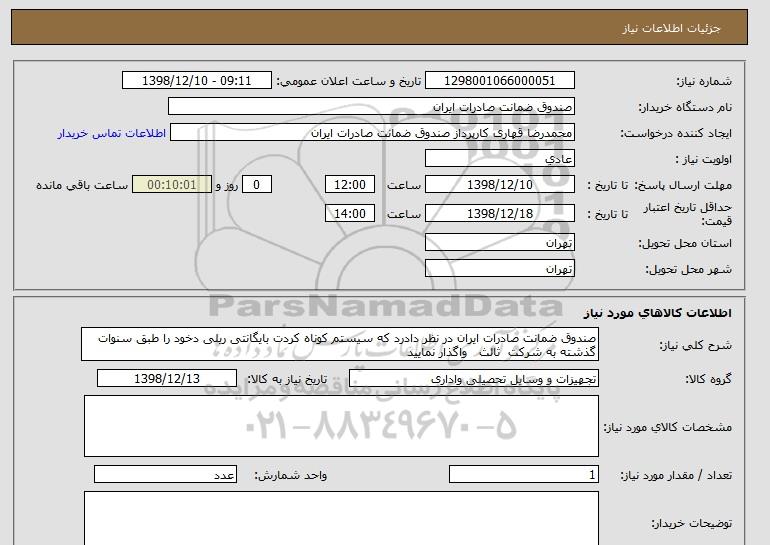Select the توضیحات خریدار label

click(x=691, y=524)
